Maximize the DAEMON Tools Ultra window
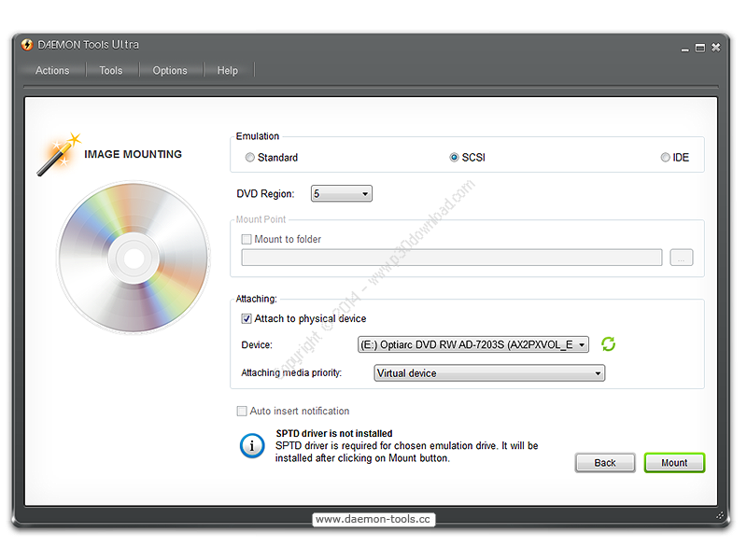The image size is (747, 560). (699, 48)
